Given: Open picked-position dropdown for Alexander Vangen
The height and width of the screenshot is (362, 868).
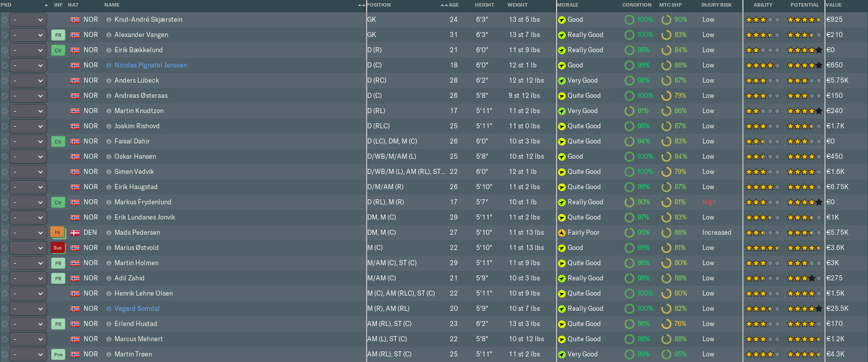Looking at the screenshot, I should [28, 35].
